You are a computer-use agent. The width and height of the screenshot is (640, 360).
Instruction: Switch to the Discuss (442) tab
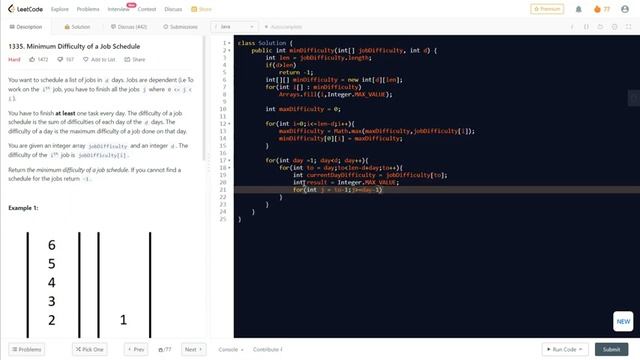pos(129,27)
